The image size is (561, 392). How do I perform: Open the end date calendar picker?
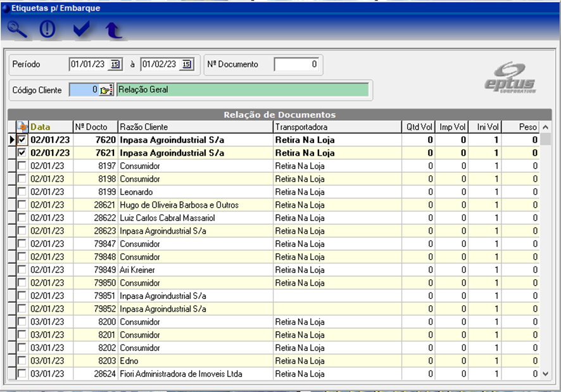[186, 65]
